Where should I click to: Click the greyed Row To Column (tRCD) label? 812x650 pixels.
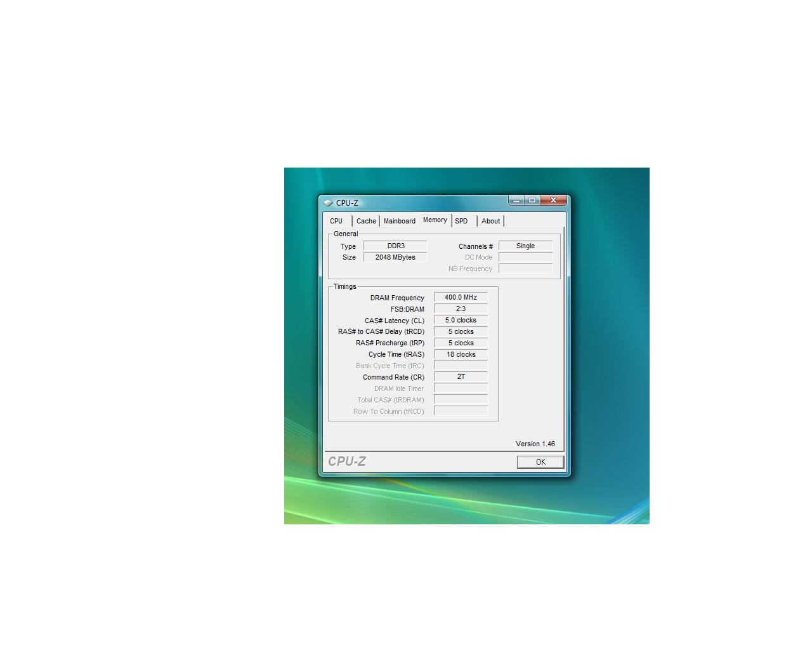[x=389, y=411]
